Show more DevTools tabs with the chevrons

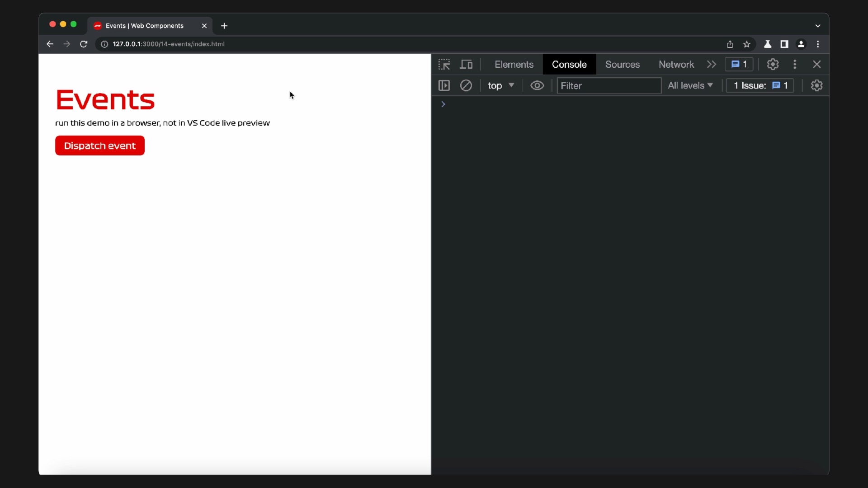tap(712, 65)
